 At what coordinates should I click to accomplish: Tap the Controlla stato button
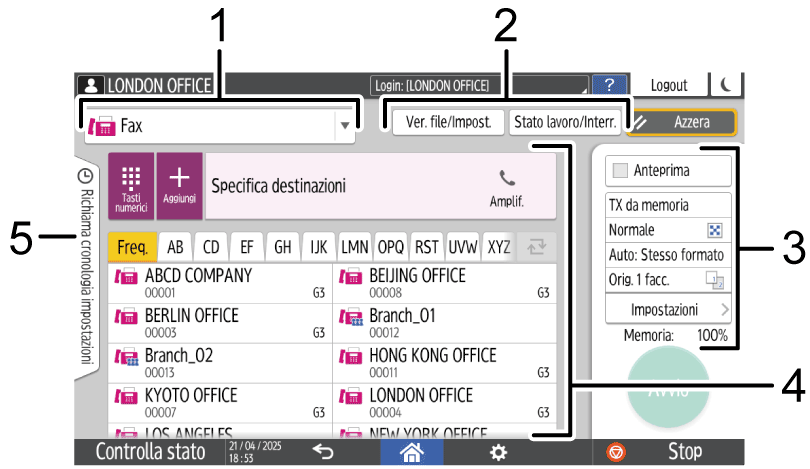pyautogui.click(x=150, y=452)
